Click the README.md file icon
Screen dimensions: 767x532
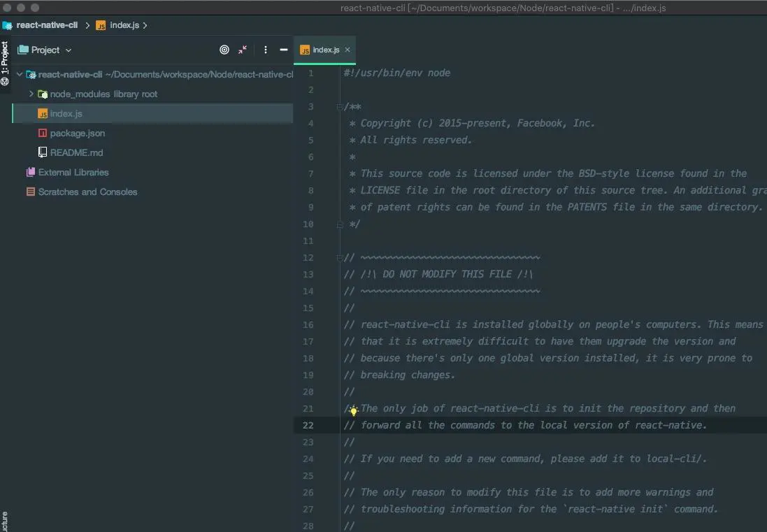(43, 152)
